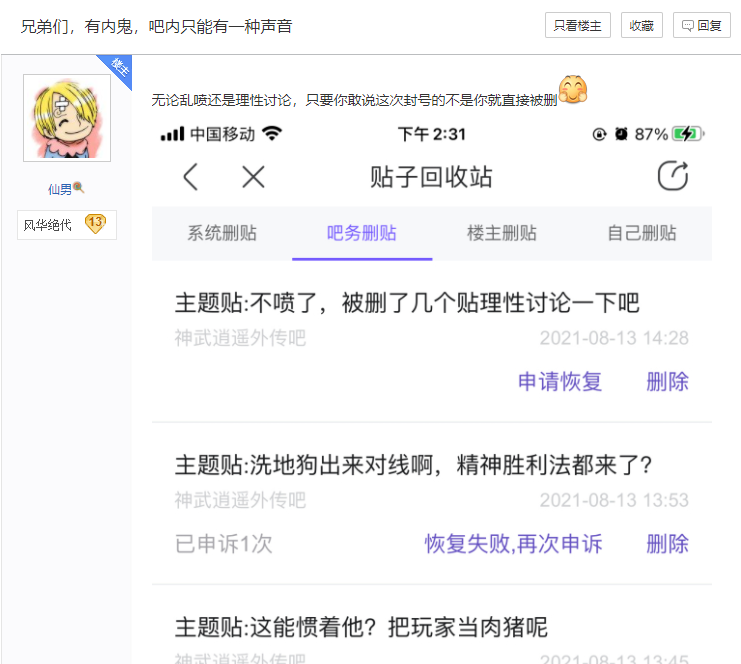The width and height of the screenshot is (741, 664).
Task: Click the 收藏 button
Action: [641, 26]
